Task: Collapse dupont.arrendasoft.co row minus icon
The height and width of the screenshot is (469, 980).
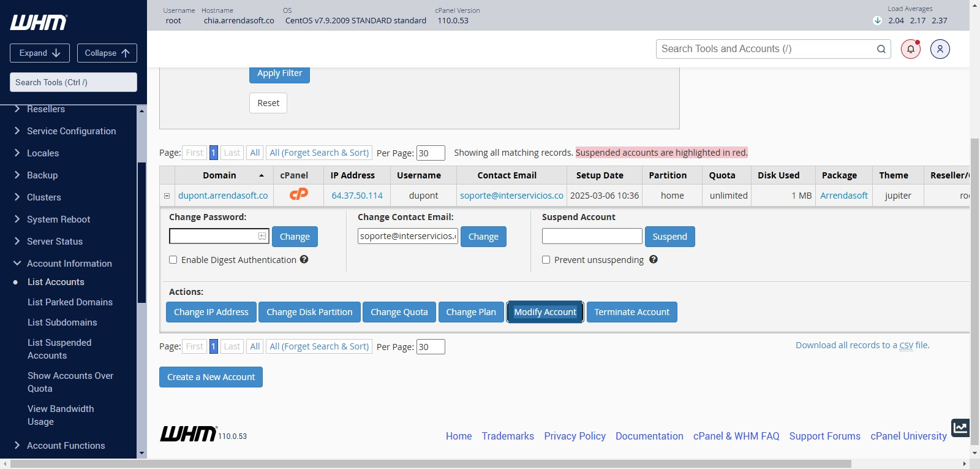Action: (167, 196)
